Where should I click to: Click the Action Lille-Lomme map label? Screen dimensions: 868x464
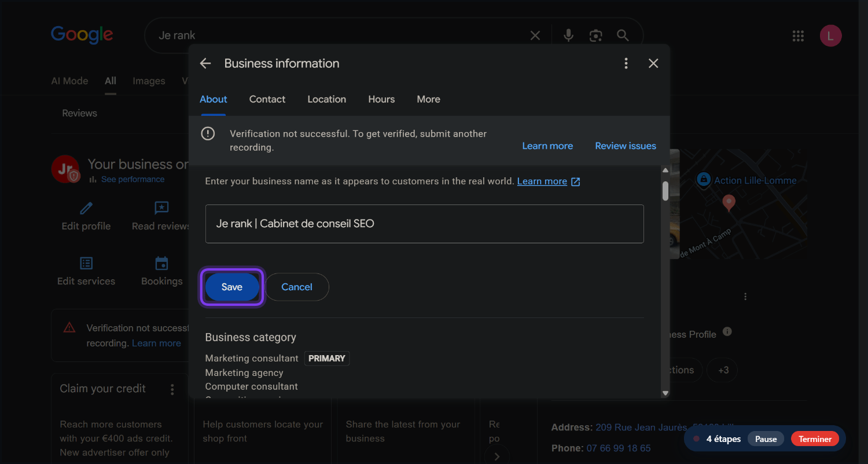tap(755, 180)
